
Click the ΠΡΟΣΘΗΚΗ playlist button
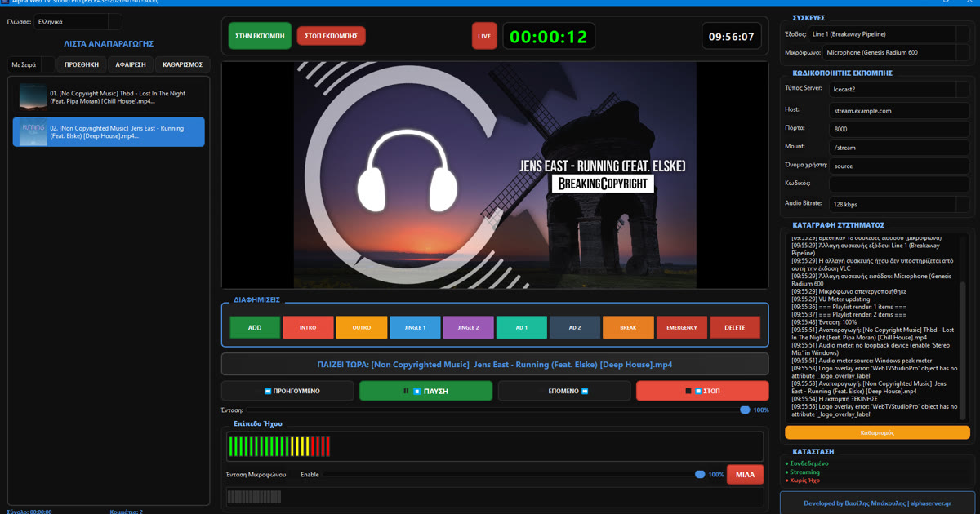tap(82, 64)
